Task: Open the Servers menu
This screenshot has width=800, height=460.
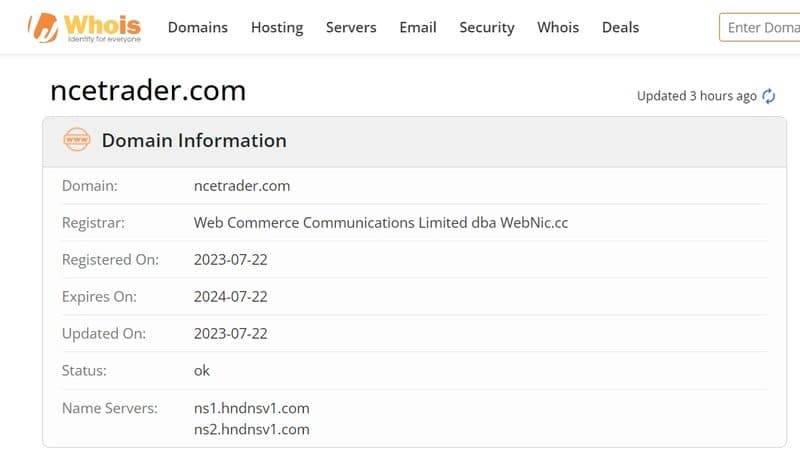Action: tap(351, 27)
